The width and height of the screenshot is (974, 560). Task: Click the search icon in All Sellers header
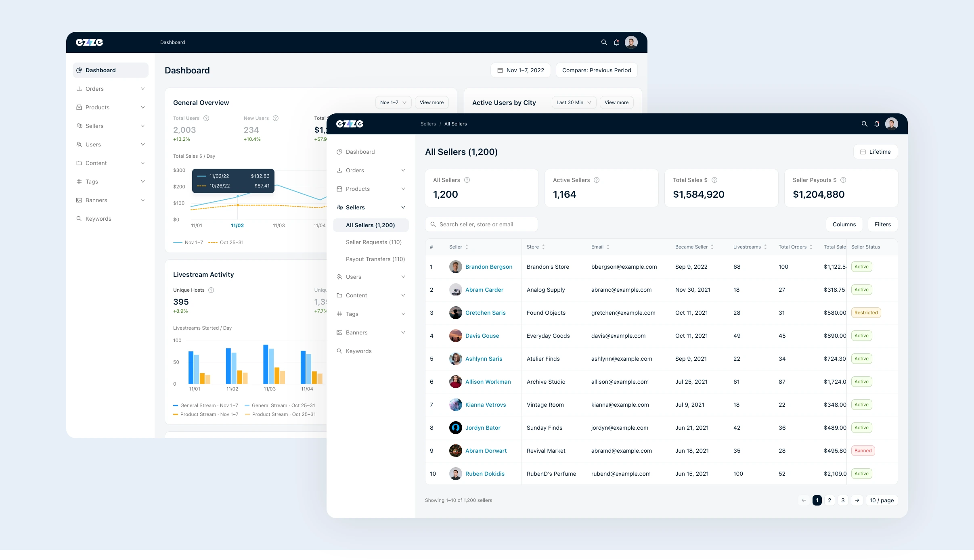coord(864,124)
